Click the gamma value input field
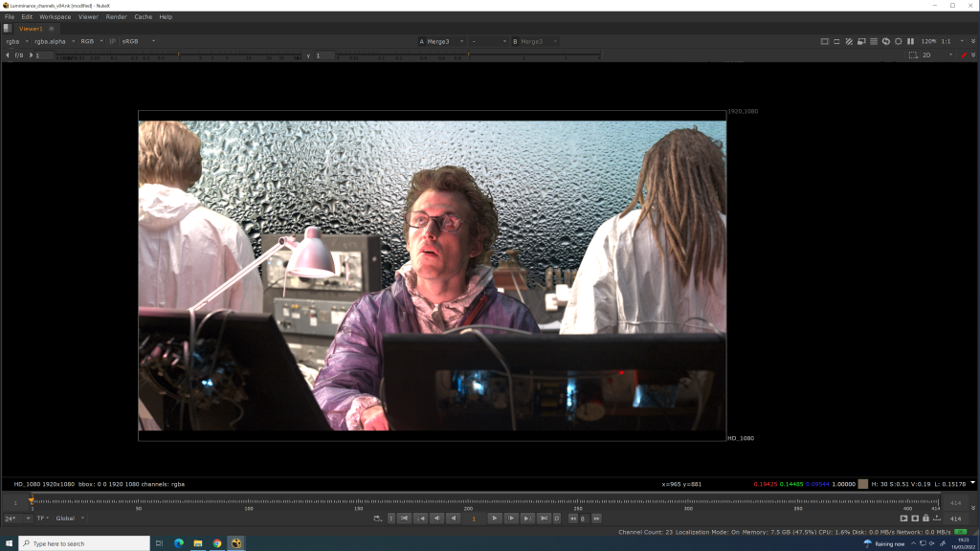 click(x=325, y=55)
